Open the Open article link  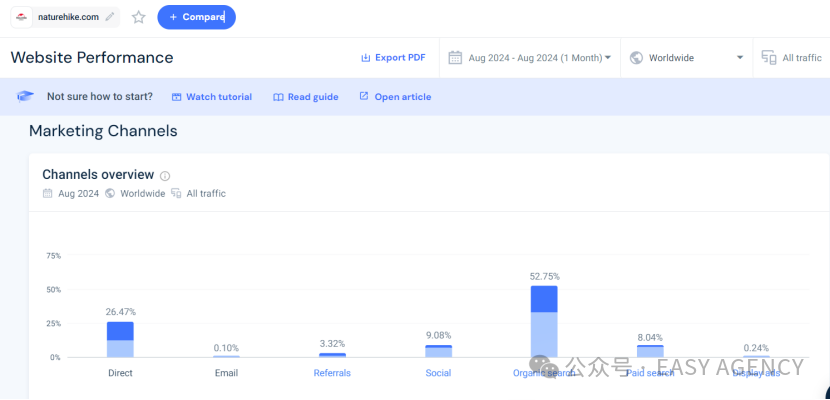(395, 97)
